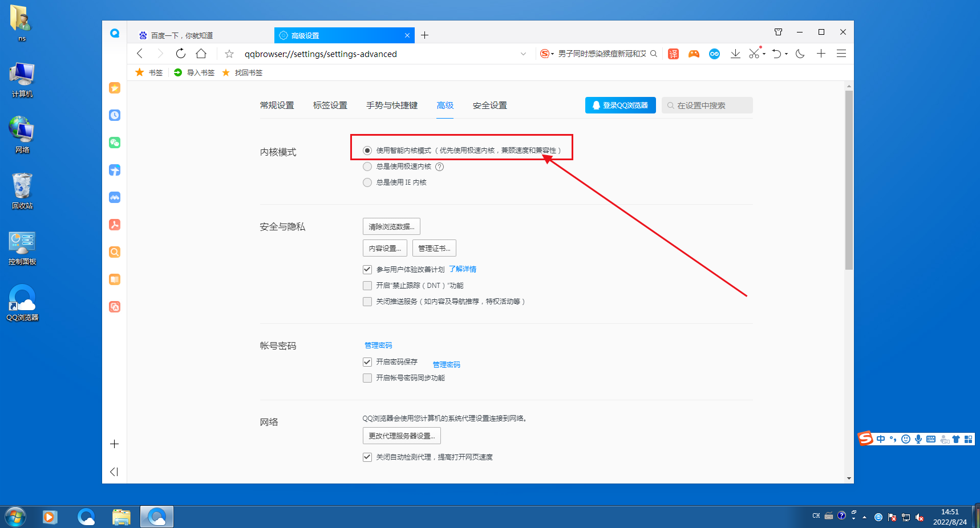Open the game controller icon
Viewport: 980px width, 528px height.
694,54
